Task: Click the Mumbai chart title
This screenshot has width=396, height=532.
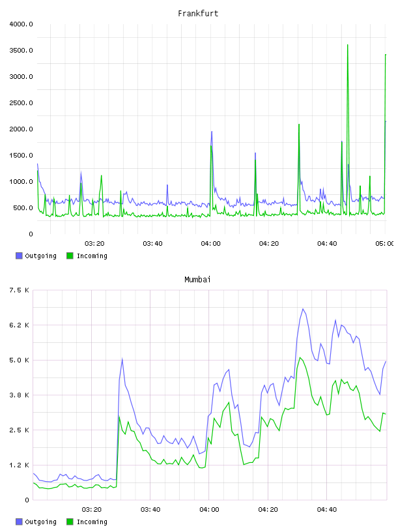Action: tap(197, 280)
